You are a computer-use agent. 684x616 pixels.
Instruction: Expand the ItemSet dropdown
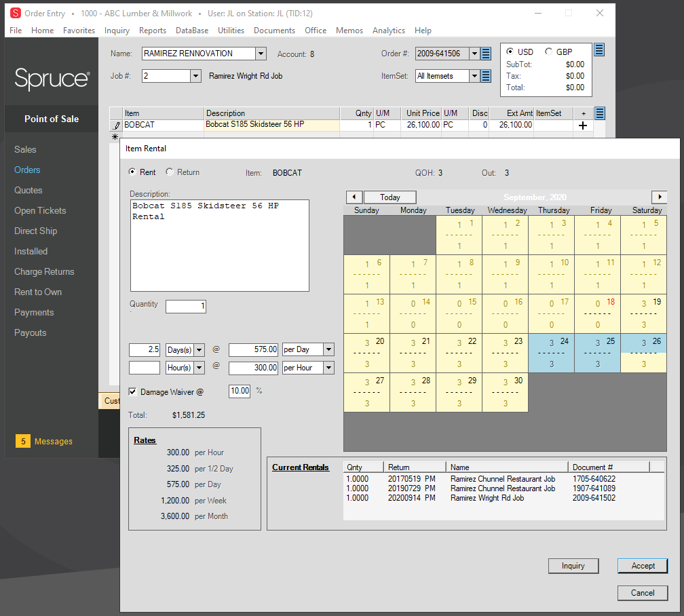tap(474, 76)
